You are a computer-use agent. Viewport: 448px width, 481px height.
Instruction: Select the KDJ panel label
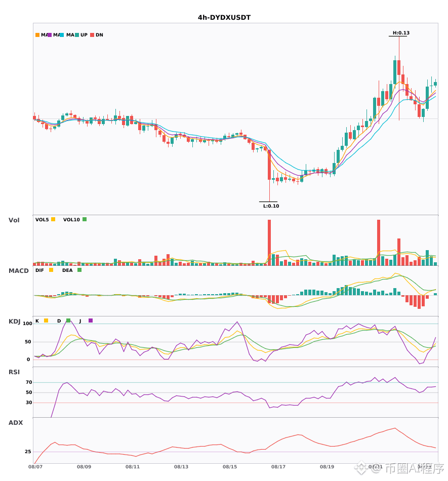pyautogui.click(x=14, y=322)
